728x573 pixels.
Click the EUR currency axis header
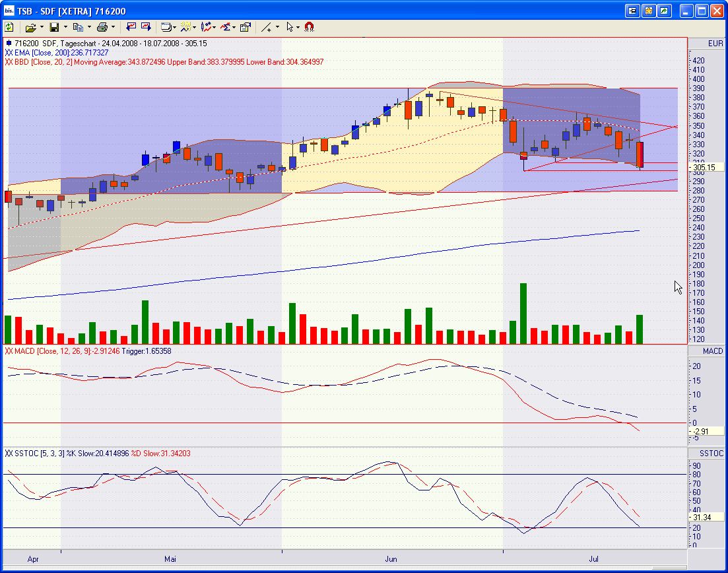point(715,43)
